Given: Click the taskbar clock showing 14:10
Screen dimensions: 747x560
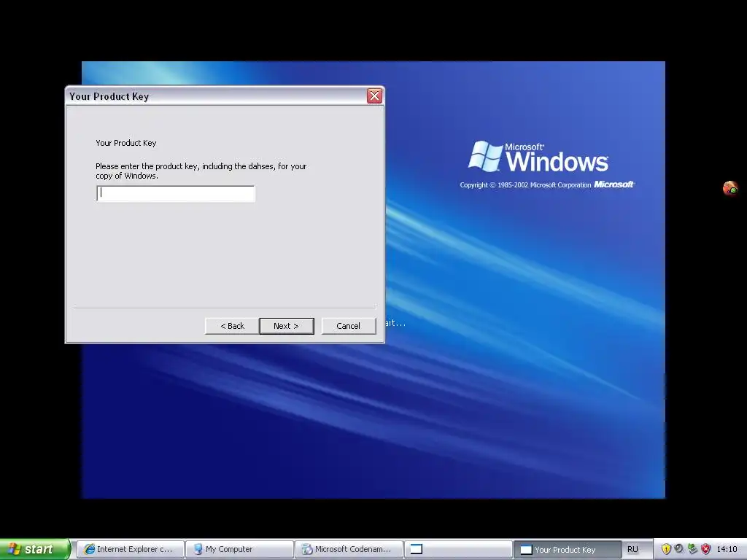Looking at the screenshot, I should 727,549.
